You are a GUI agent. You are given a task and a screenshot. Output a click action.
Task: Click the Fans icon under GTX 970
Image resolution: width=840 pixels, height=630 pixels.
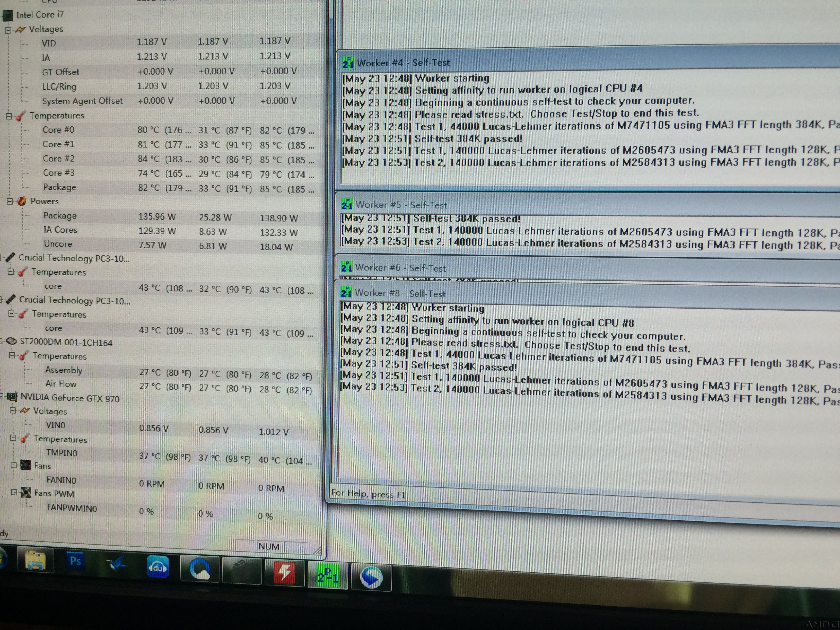click(x=25, y=465)
